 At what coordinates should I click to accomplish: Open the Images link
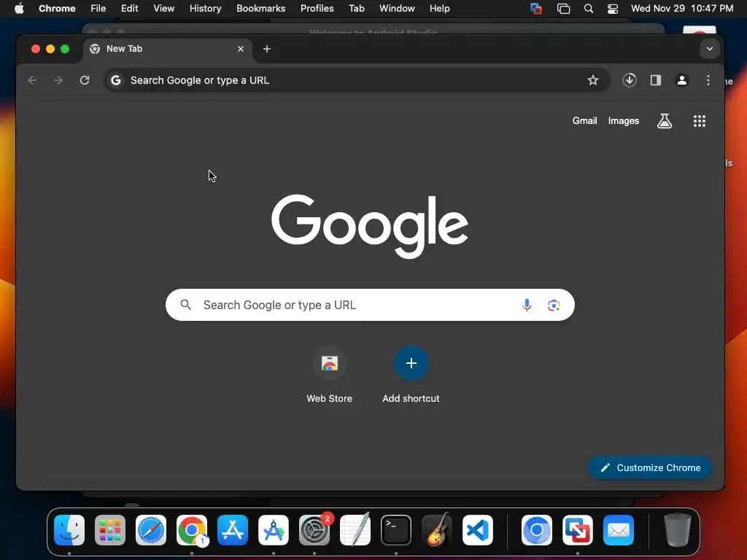tap(623, 121)
